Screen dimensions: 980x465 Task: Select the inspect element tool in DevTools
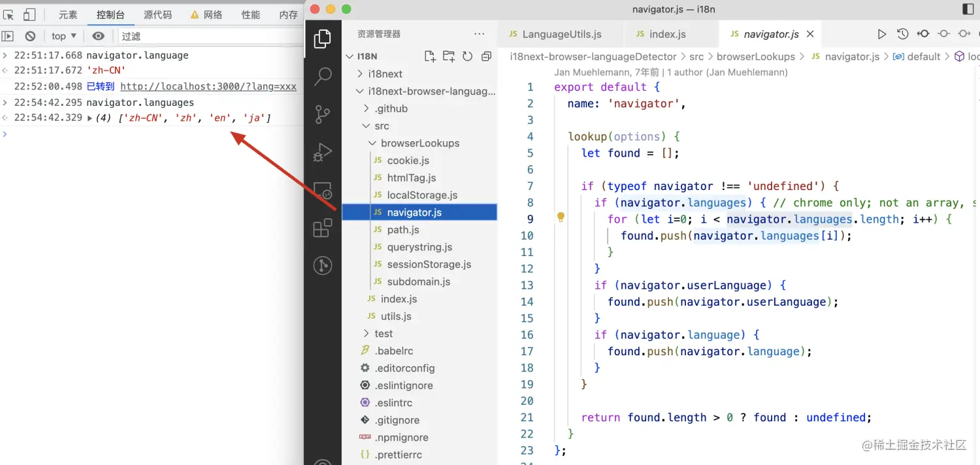(x=8, y=14)
